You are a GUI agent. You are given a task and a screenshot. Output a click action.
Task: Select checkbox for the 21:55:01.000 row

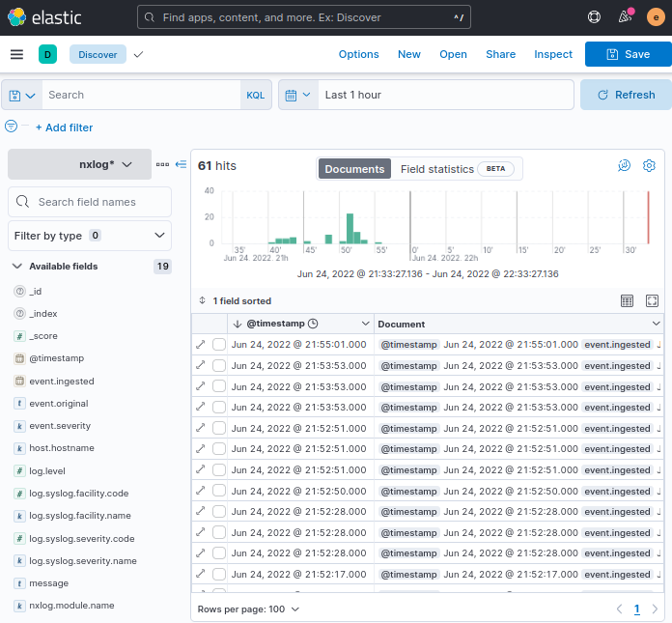pyautogui.click(x=219, y=344)
